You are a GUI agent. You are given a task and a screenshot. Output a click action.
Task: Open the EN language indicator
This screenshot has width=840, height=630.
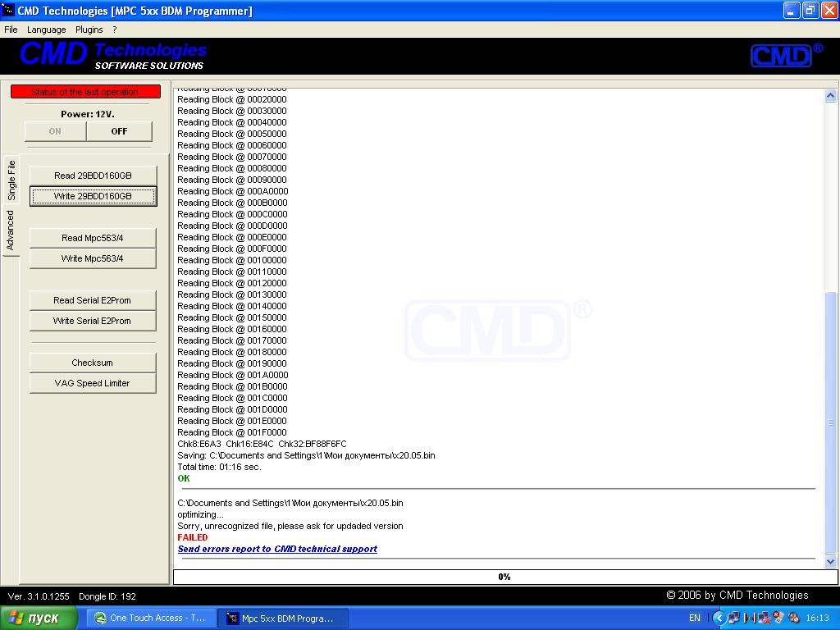coord(694,618)
